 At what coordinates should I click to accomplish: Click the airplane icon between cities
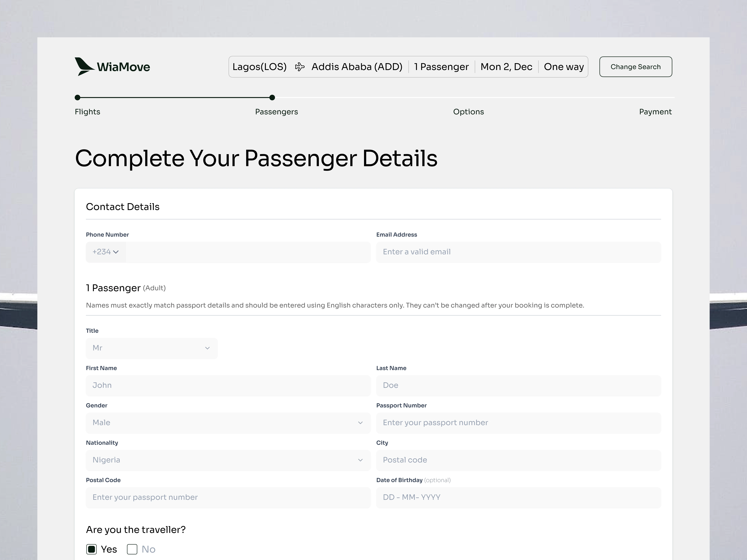300,67
